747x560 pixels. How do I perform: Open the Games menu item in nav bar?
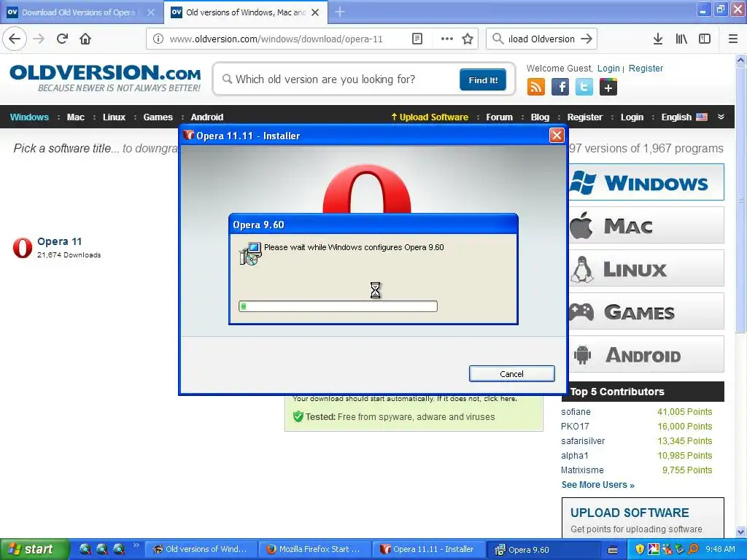(158, 117)
